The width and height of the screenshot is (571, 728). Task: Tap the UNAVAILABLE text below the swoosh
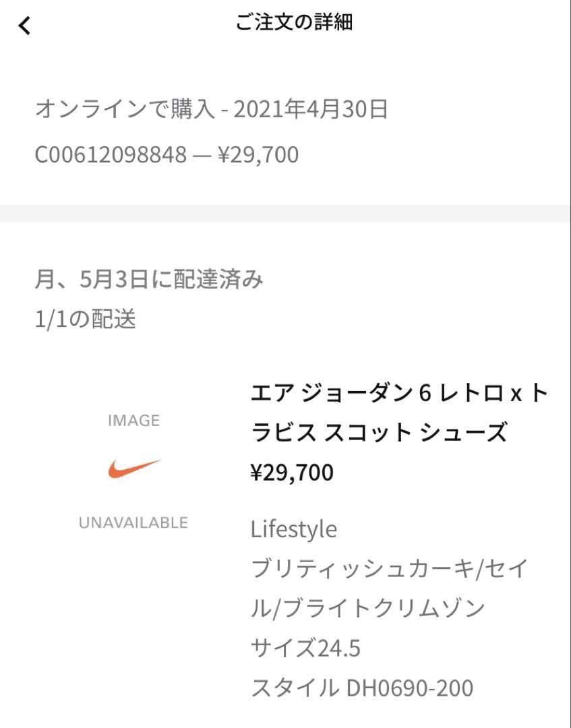pyautogui.click(x=133, y=523)
